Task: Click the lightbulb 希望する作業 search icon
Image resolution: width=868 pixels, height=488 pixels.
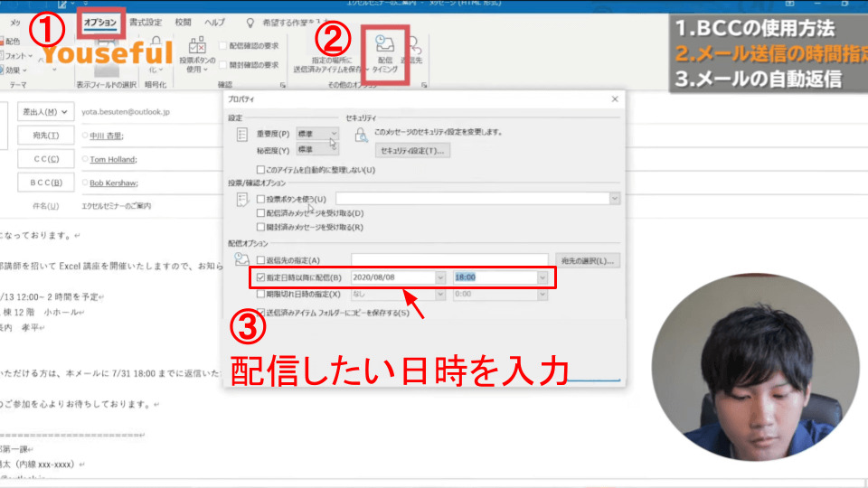Action: (250, 23)
